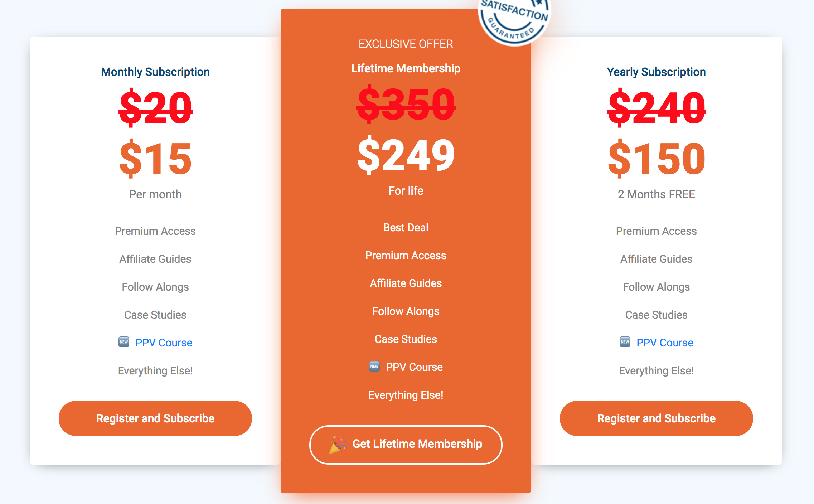Viewport: 814px width, 504px height.
Task: Click the Lifetime Membership title
Action: coord(406,68)
